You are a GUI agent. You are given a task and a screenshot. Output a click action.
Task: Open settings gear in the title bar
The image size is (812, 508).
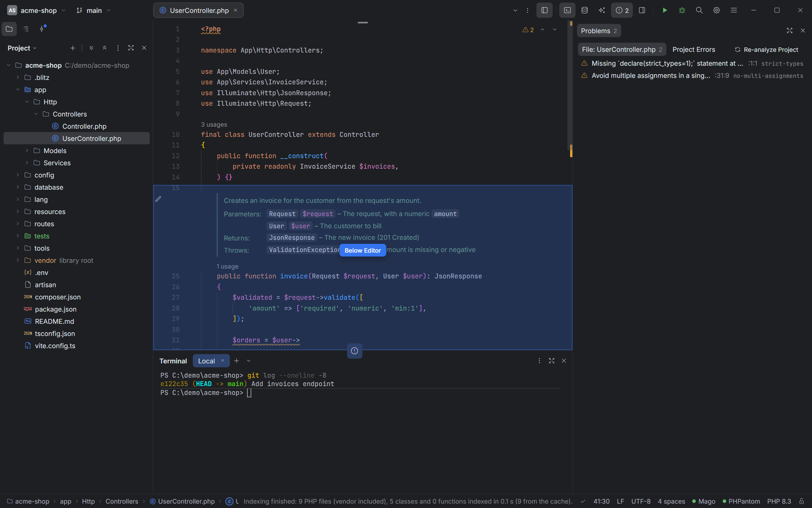coord(716,10)
